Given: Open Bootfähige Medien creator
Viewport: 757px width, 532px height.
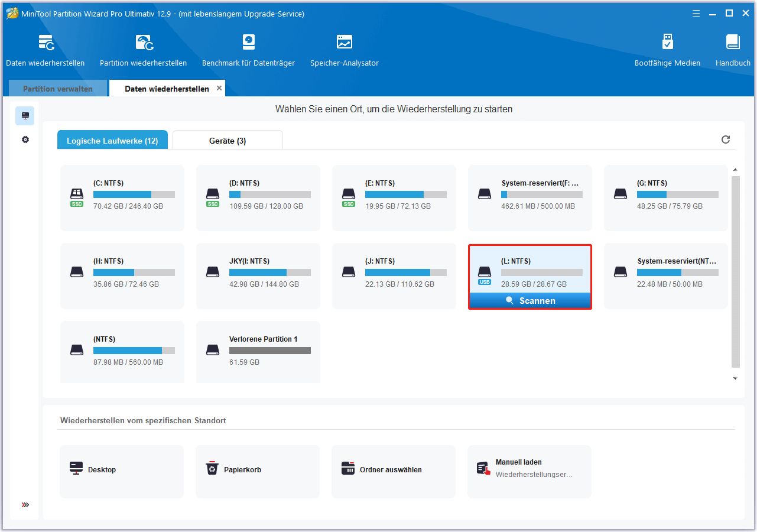Looking at the screenshot, I should (x=668, y=42).
